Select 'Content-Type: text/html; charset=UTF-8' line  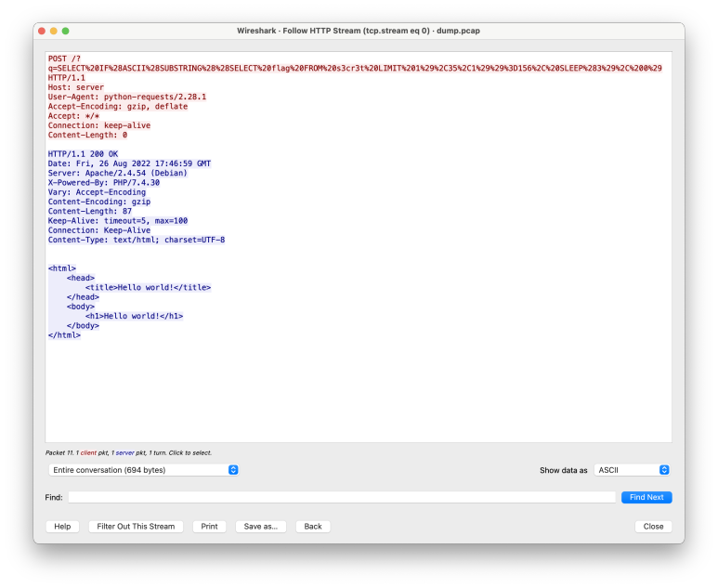point(137,240)
